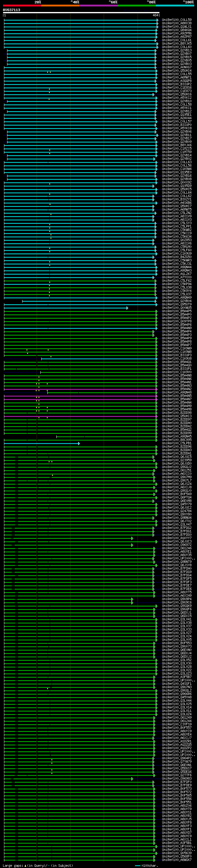Screen dimensions: 197x868
Task: Click the =100char. scale legend
Action: [147, 866]
